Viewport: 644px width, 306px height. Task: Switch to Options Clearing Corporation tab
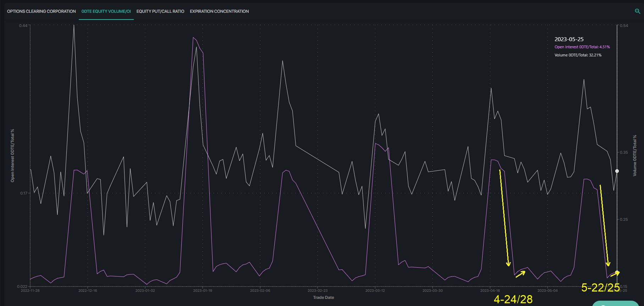click(x=42, y=11)
